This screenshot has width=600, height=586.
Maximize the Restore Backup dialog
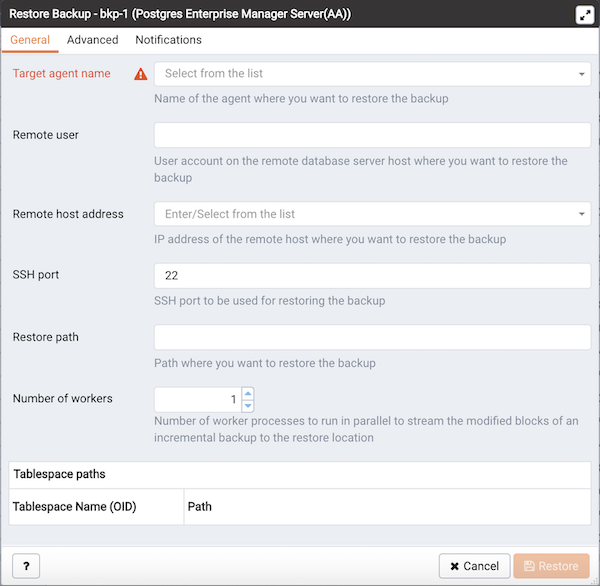(x=585, y=15)
